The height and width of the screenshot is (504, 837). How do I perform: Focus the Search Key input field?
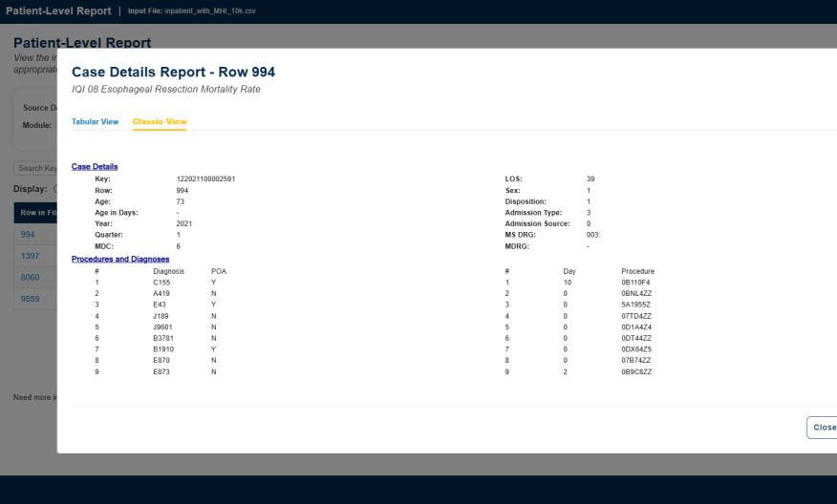tap(36, 168)
